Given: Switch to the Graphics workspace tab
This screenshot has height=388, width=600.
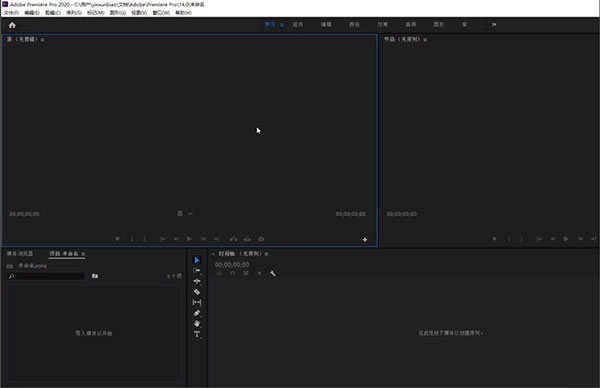Looking at the screenshot, I should [x=439, y=24].
